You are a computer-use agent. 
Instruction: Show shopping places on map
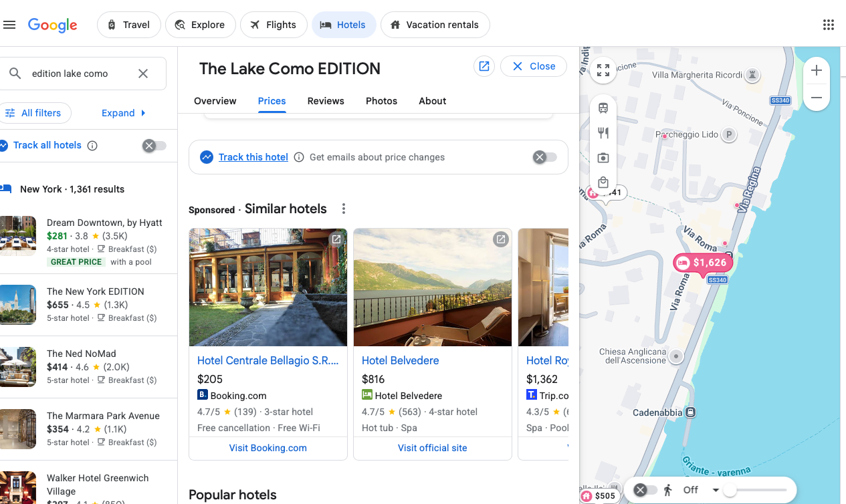(x=603, y=182)
